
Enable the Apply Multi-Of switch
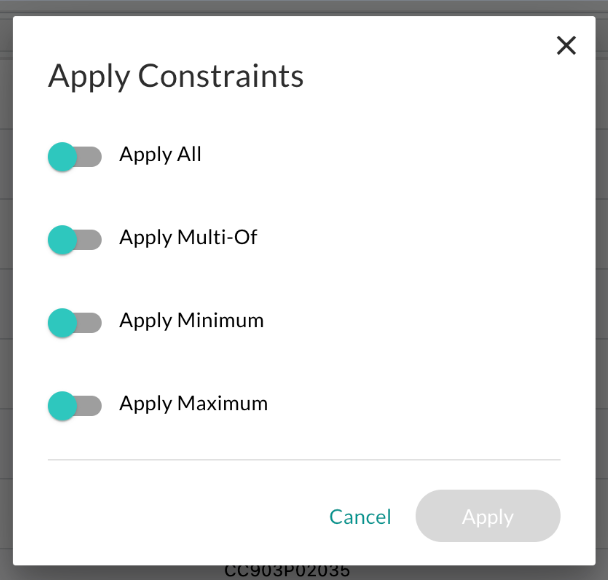coord(75,239)
